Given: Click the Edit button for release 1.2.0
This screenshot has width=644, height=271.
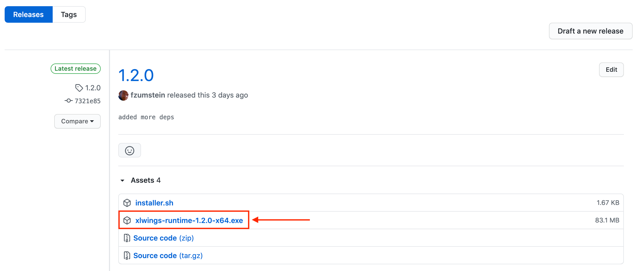Looking at the screenshot, I should [x=611, y=70].
